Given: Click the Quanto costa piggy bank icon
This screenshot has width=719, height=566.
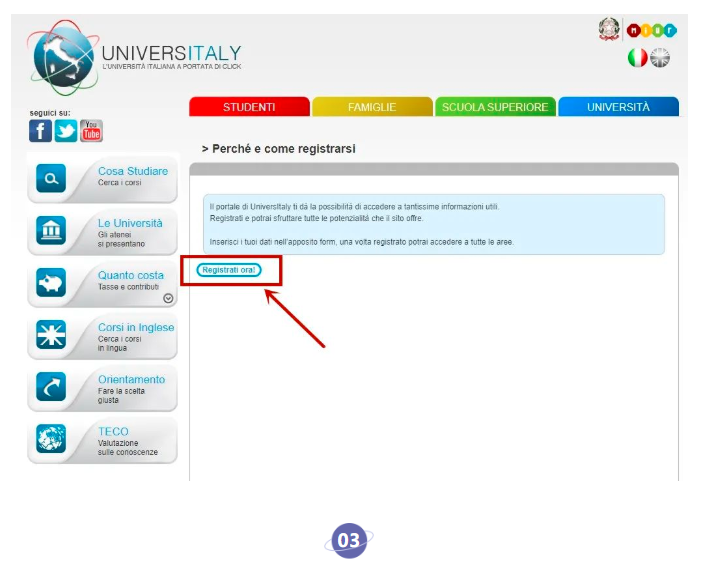Looking at the screenshot, I should click(x=51, y=283).
